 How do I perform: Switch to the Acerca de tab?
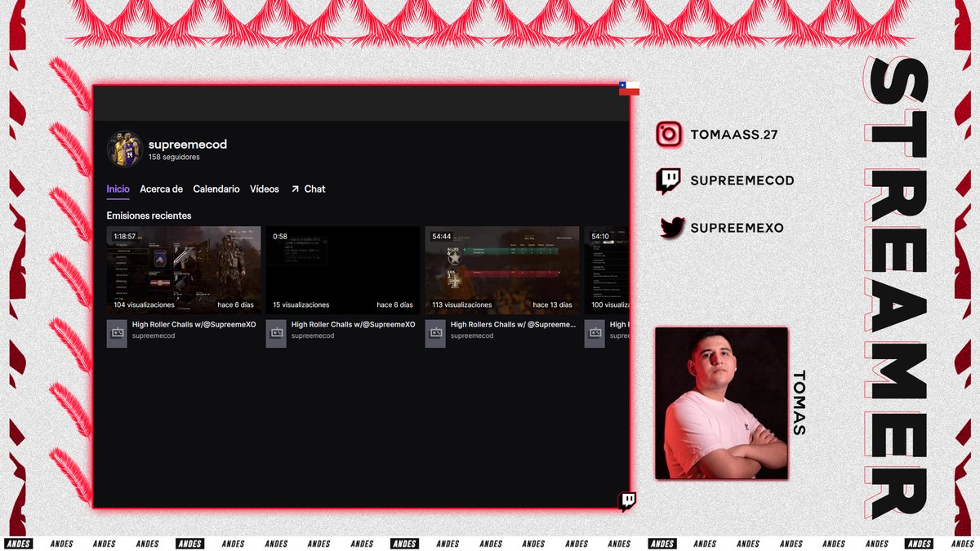pyautogui.click(x=161, y=189)
